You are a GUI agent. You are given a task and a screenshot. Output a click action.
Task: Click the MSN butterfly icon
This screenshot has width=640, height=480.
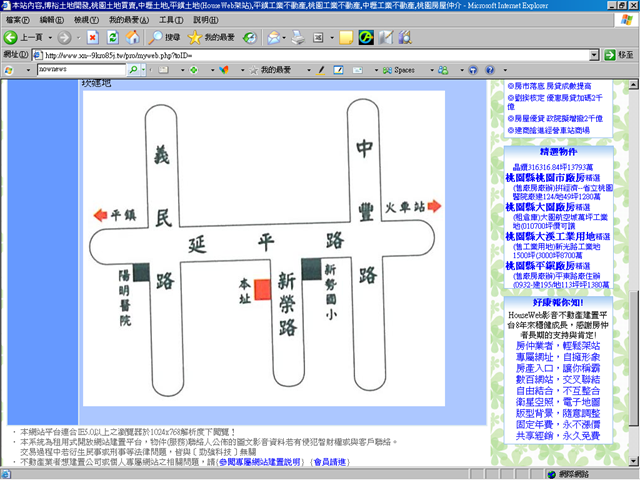(224, 70)
